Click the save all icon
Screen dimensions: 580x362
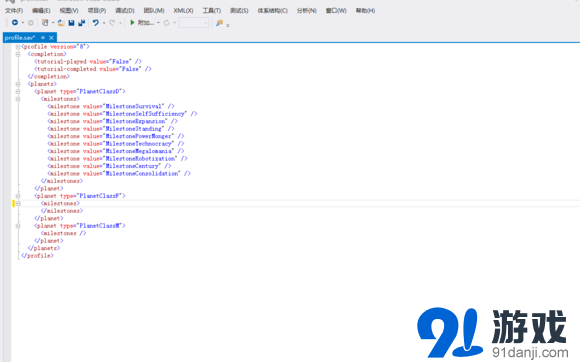pos(82,23)
